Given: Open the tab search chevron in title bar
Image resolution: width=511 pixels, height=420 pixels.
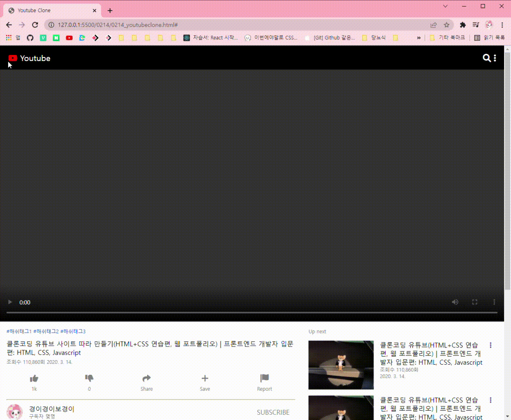Looking at the screenshot, I should pos(445,6).
